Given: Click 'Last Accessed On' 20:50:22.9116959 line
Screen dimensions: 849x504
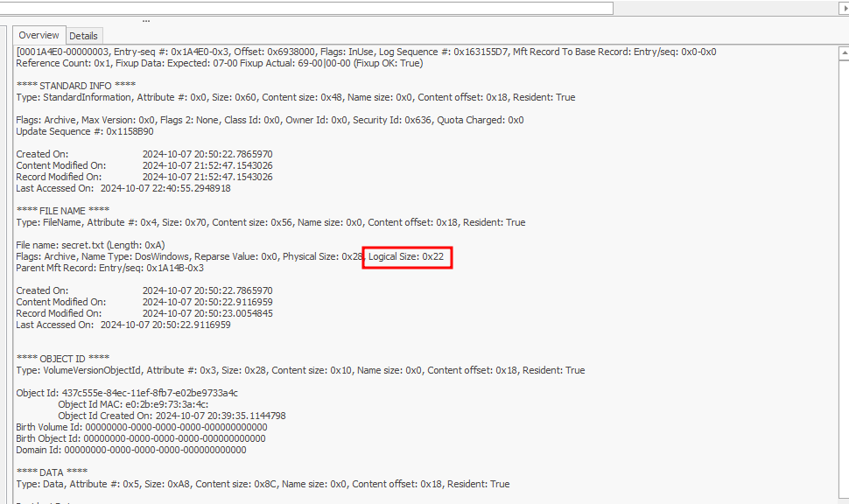Looking at the screenshot, I should click(123, 325).
